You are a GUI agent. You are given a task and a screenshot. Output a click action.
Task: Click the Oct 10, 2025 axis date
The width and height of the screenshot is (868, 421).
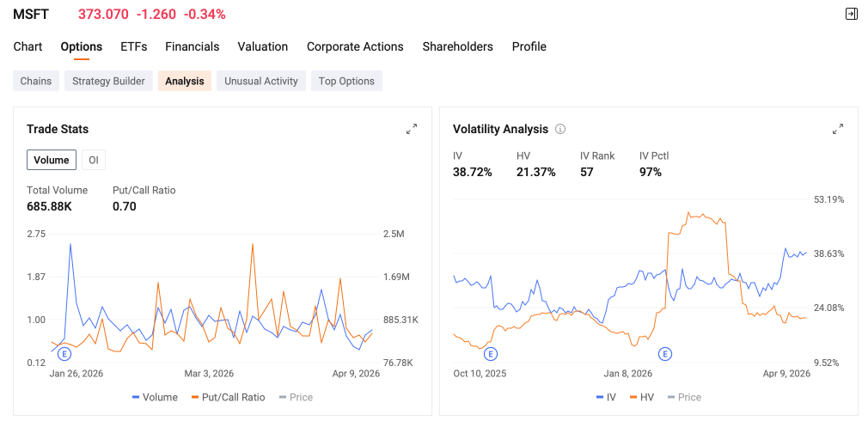[x=480, y=374]
